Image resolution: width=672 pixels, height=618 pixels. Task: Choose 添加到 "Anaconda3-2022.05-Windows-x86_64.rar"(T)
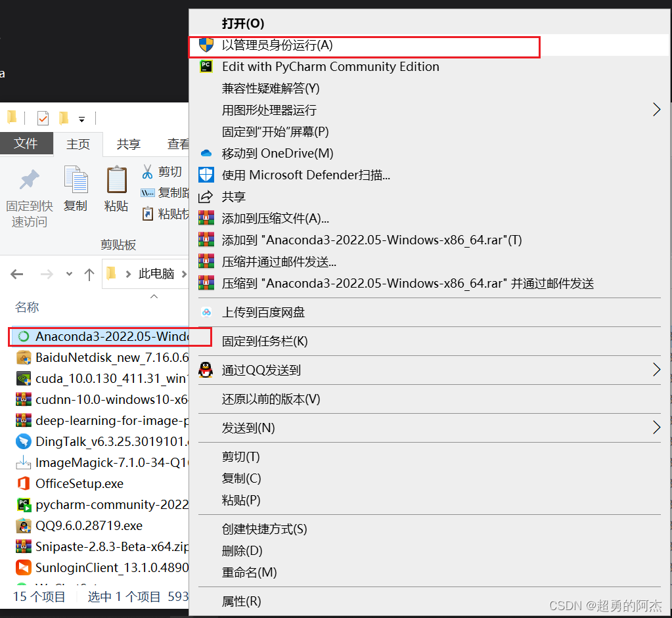tap(372, 240)
